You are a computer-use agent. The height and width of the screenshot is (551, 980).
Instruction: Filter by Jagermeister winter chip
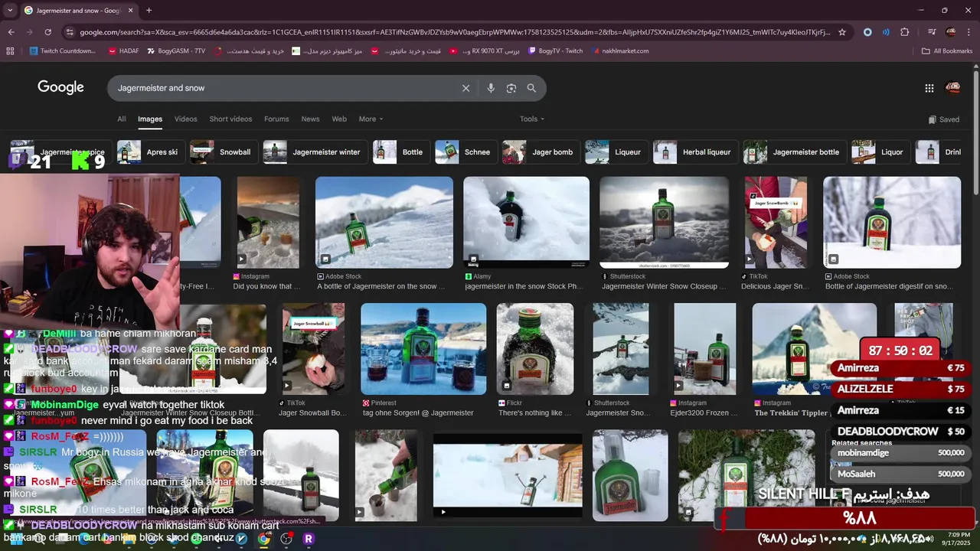coord(314,152)
